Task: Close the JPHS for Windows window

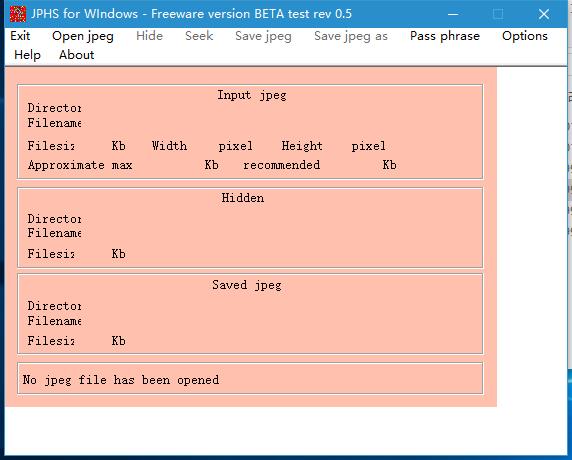Action: 544,14
